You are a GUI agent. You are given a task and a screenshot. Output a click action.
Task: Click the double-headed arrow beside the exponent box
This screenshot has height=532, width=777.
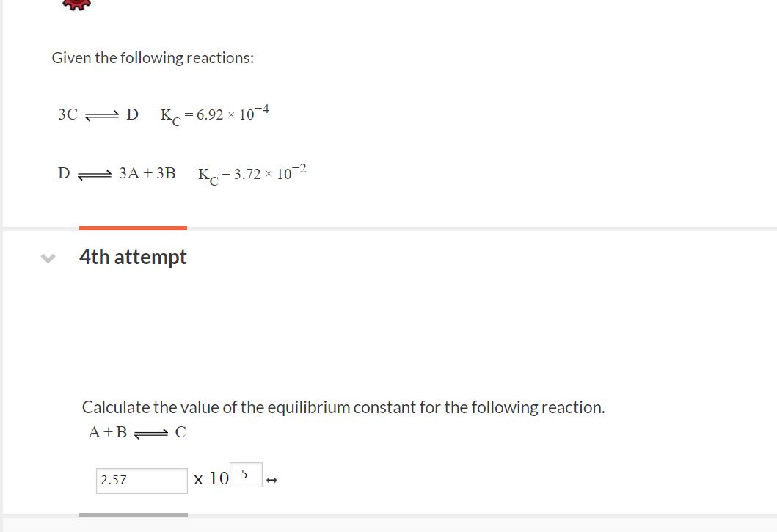(272, 480)
